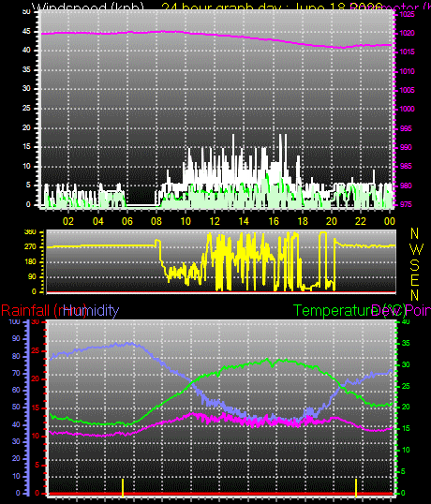Click the 60 humidity axis value
Image resolution: width=431 pixels, height=504 pixels.
[x=16, y=390]
